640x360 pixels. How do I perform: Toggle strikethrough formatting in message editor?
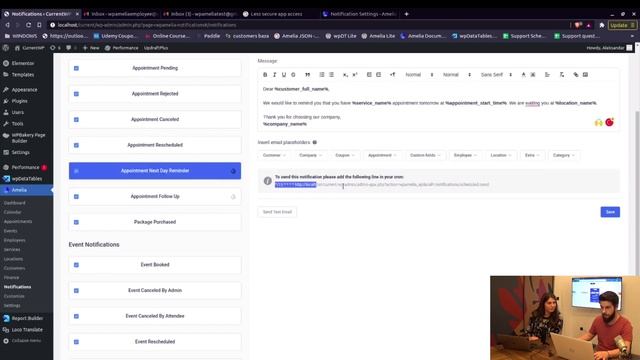click(x=293, y=75)
